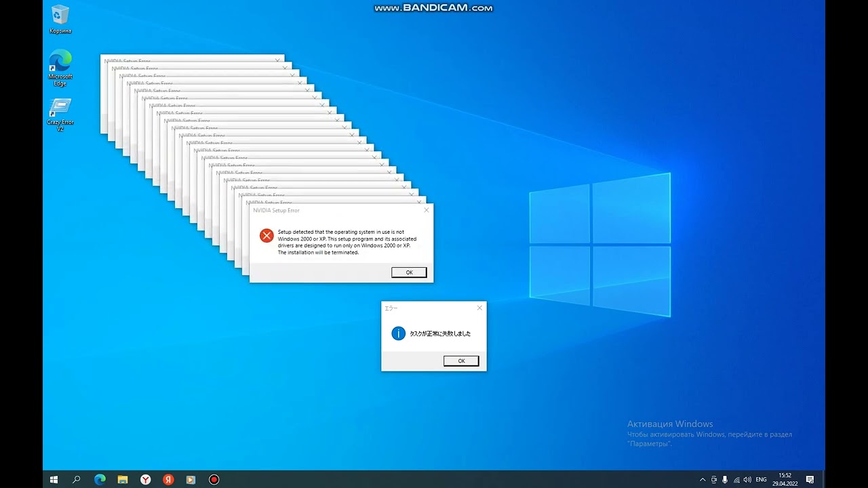The width and height of the screenshot is (868, 488).
Task: Open the network Wi-Fi tray icon
Action: [x=736, y=480]
